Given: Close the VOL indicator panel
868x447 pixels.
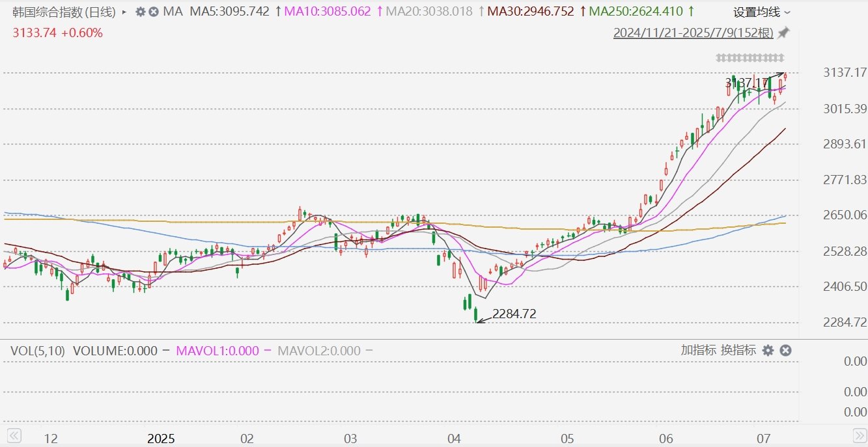Looking at the screenshot, I should pos(785,351).
